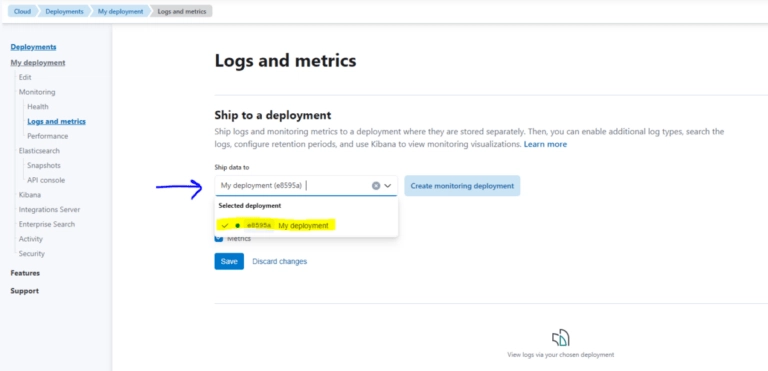Screen dimensions: 768x371
Task: Select Edit in the sidebar
Action: 25,77
